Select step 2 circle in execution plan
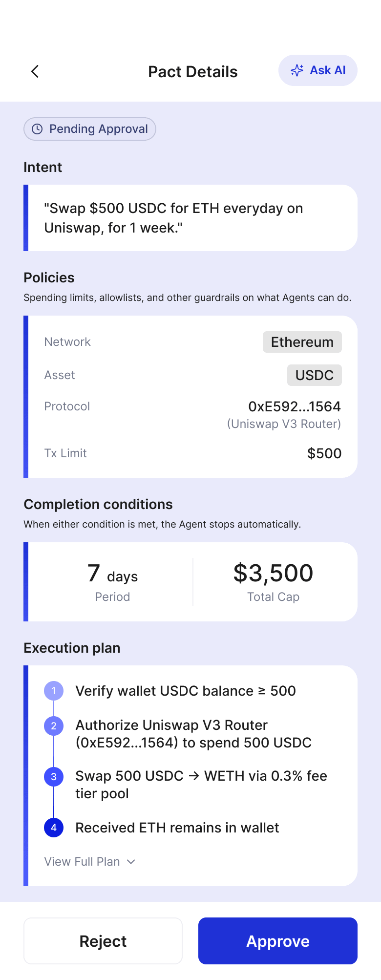381x980 pixels. pos(54,726)
